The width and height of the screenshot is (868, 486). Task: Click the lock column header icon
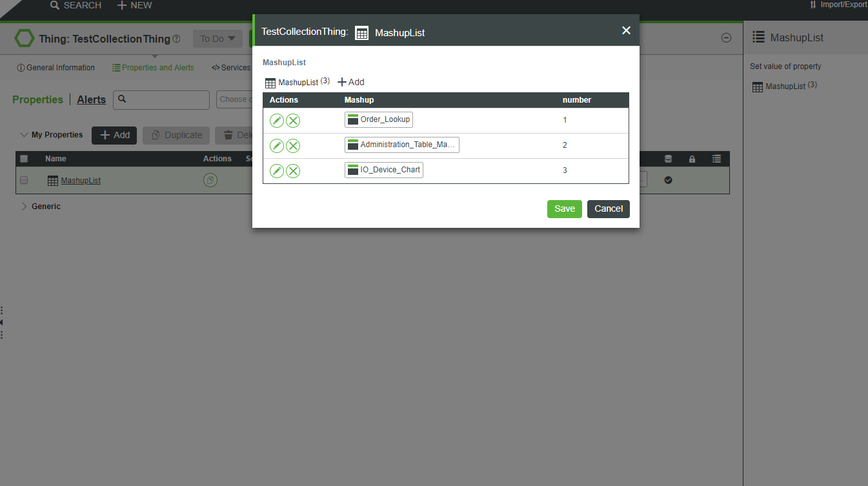[x=692, y=158]
